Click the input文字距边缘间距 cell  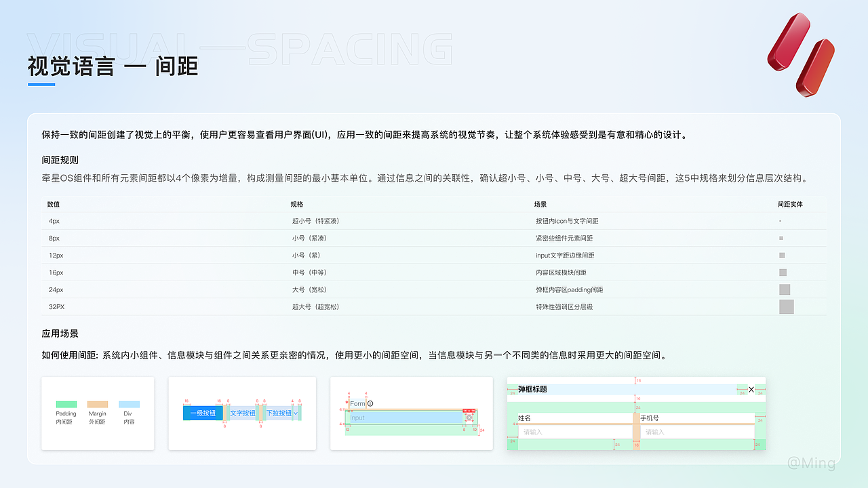pyautogui.click(x=565, y=256)
